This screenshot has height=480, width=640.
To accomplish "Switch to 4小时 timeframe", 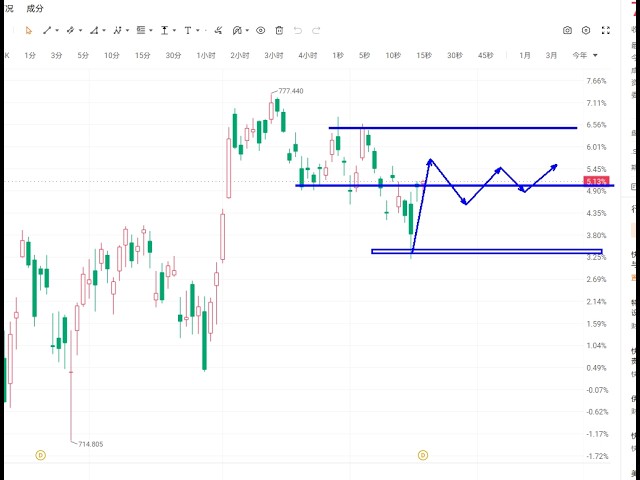I will click(x=307, y=56).
